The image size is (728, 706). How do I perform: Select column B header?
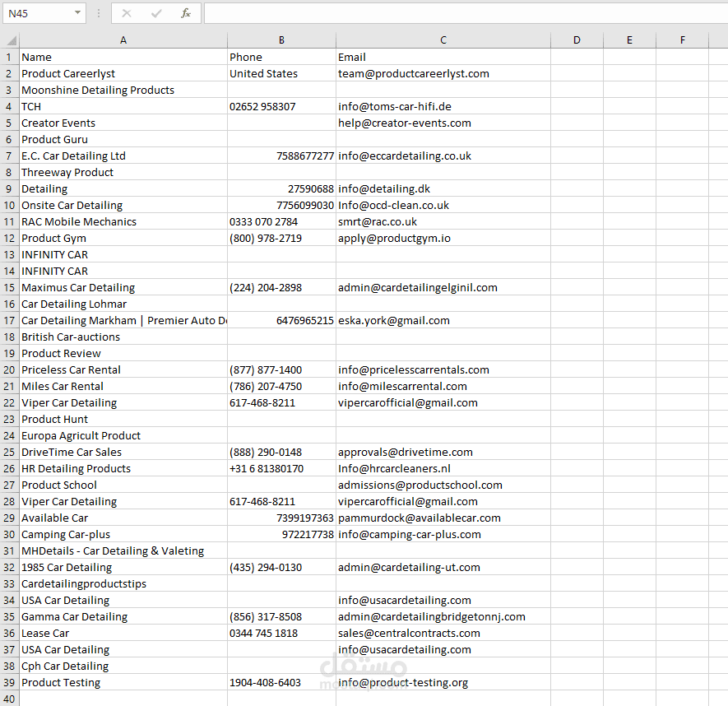(281, 40)
